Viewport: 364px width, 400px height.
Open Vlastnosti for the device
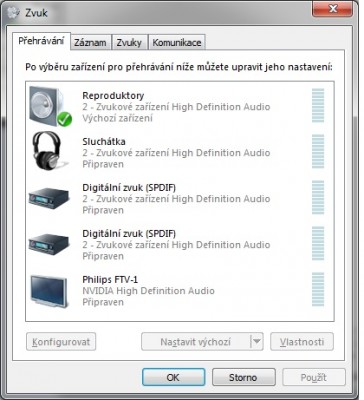302,342
